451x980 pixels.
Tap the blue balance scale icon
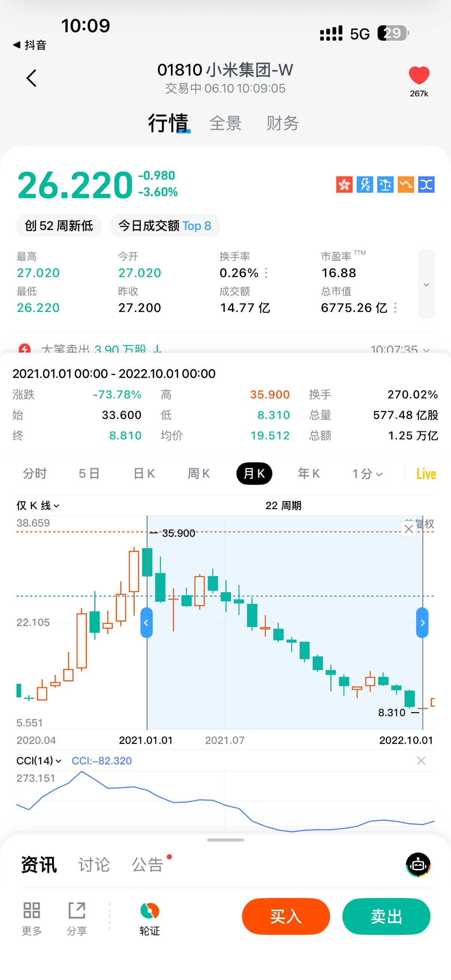tap(385, 185)
